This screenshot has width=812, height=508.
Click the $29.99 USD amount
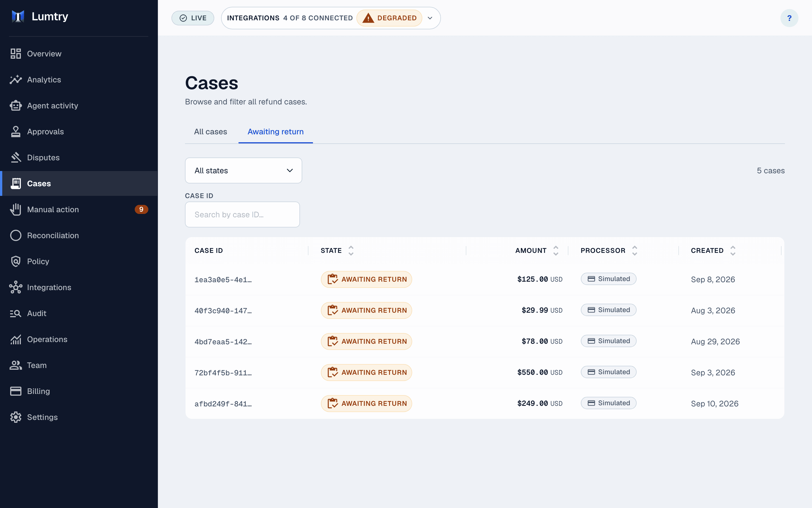point(542,310)
